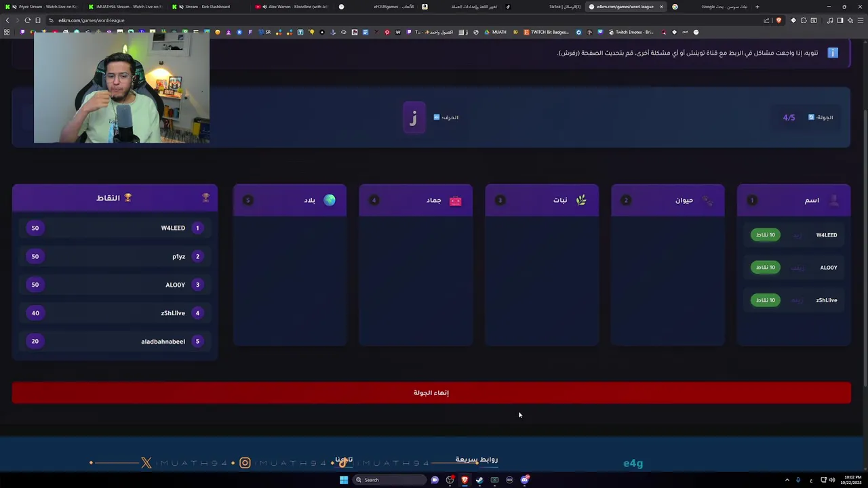Click the روابط سريعة quick links heading

(477, 460)
